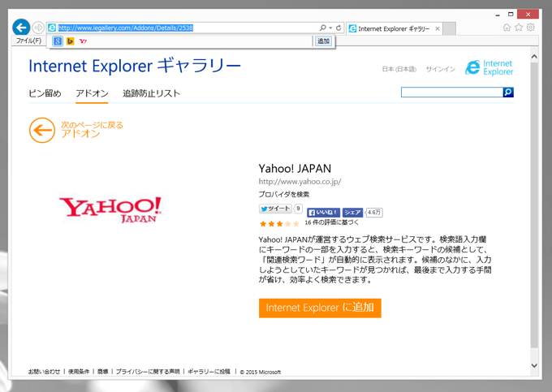Open the http://www.yahoo.co.jp/ link
552x392 pixels.
click(300, 182)
